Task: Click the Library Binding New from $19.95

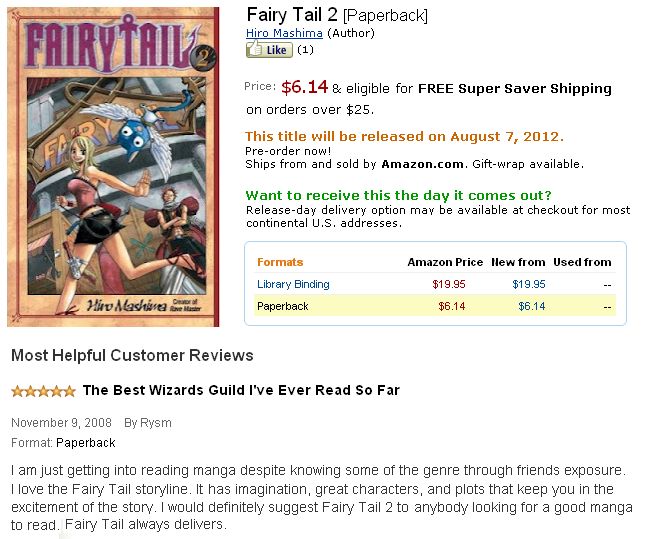Action: [528, 284]
